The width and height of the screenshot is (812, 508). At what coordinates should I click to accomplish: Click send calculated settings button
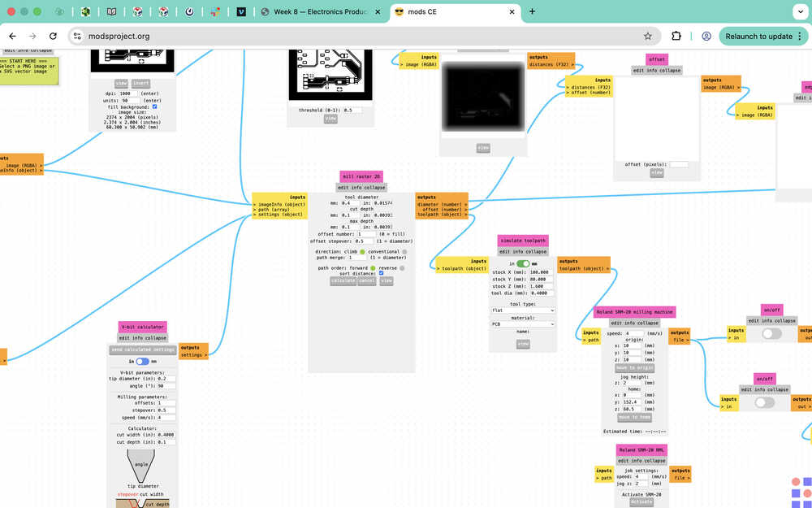click(142, 350)
